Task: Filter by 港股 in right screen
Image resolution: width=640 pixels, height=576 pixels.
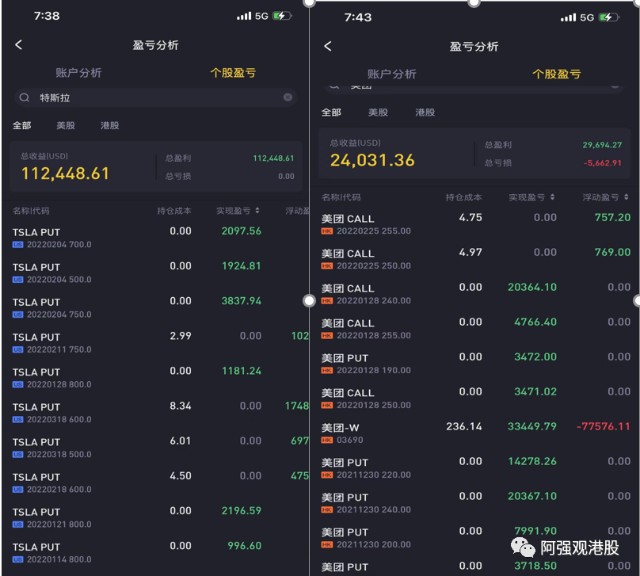Action: [x=425, y=112]
